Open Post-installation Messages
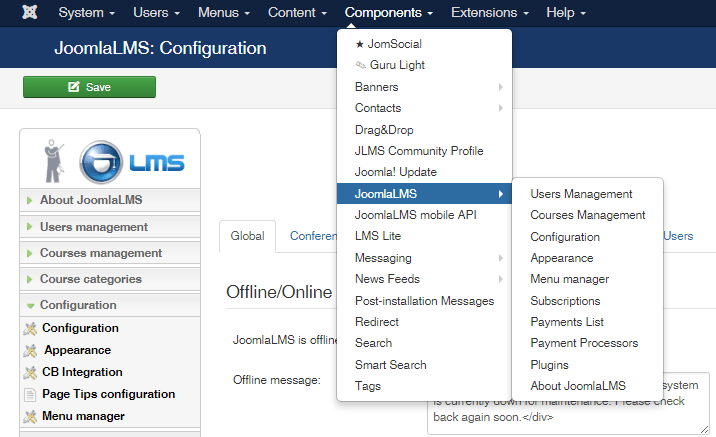 pyautogui.click(x=424, y=301)
